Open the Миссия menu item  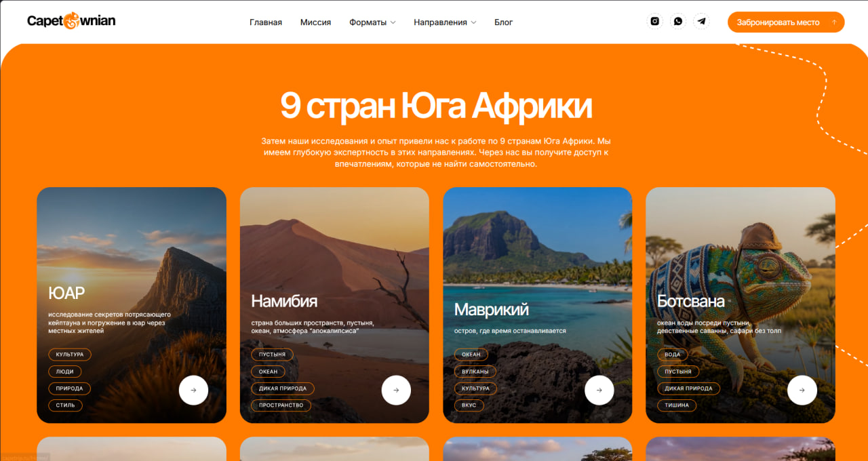(x=315, y=22)
